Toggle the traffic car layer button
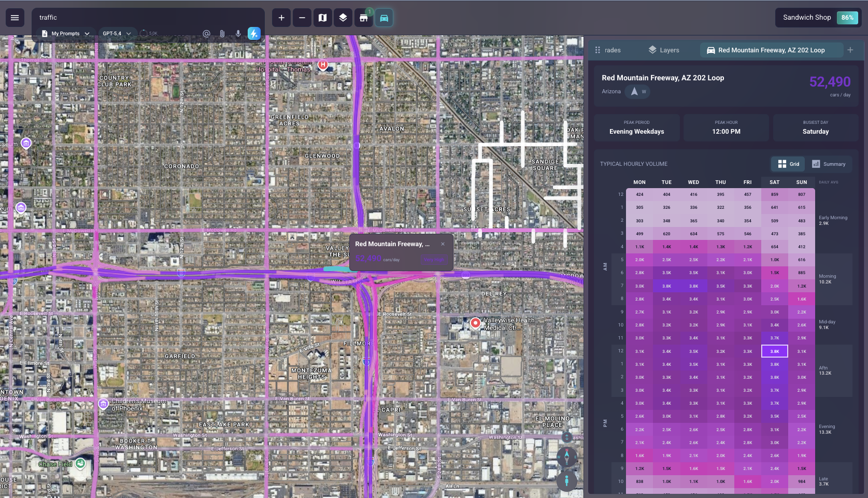Image resolution: width=868 pixels, height=498 pixels. coord(384,18)
